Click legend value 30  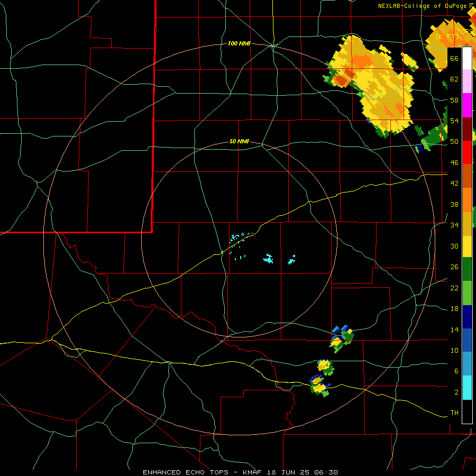(x=454, y=246)
